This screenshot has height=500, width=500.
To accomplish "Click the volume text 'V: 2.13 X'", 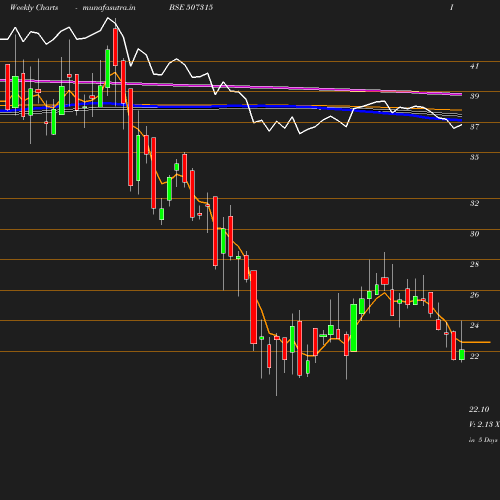I will coord(484,424).
